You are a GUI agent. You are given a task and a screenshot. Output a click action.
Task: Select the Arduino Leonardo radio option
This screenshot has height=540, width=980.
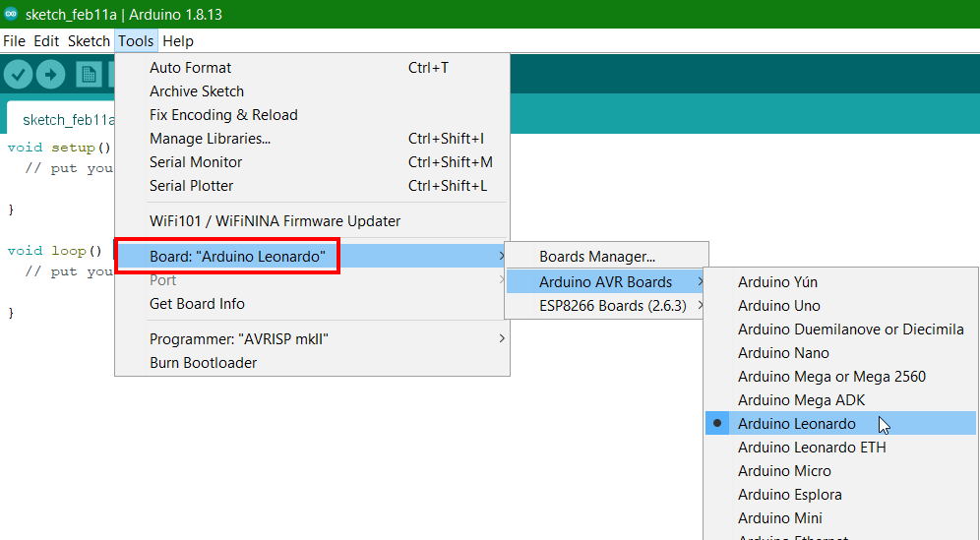[x=797, y=424]
